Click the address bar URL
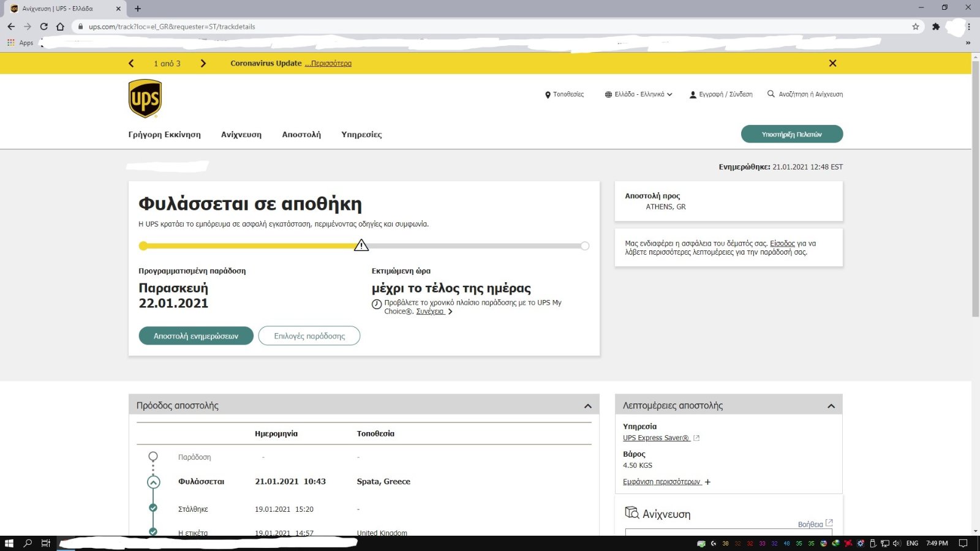 click(x=172, y=26)
